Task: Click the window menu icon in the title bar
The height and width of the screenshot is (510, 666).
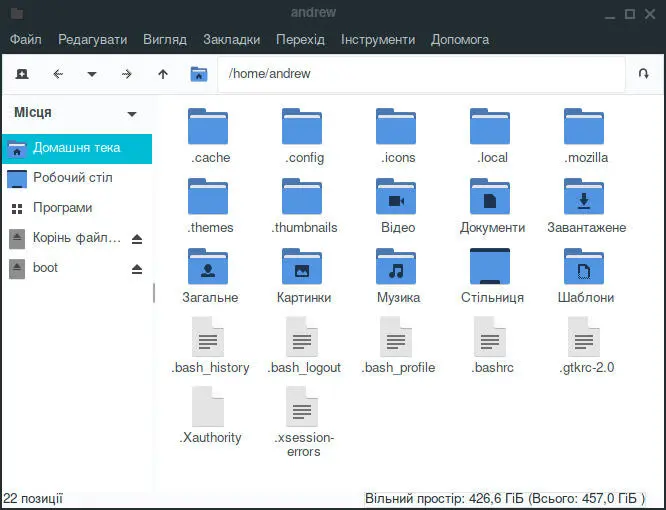Action: pos(17,14)
